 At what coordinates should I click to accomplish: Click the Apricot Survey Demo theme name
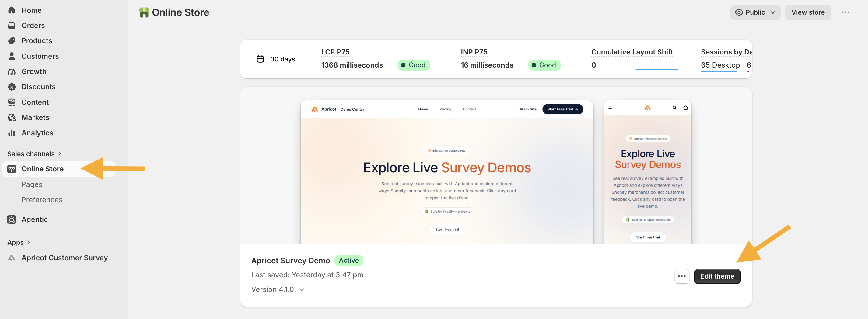(290, 260)
